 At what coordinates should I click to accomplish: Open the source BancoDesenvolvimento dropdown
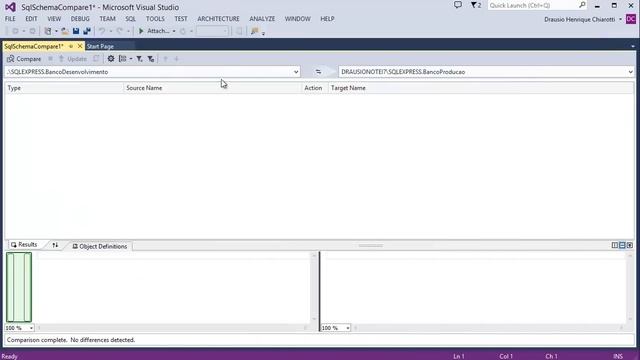[x=296, y=72]
